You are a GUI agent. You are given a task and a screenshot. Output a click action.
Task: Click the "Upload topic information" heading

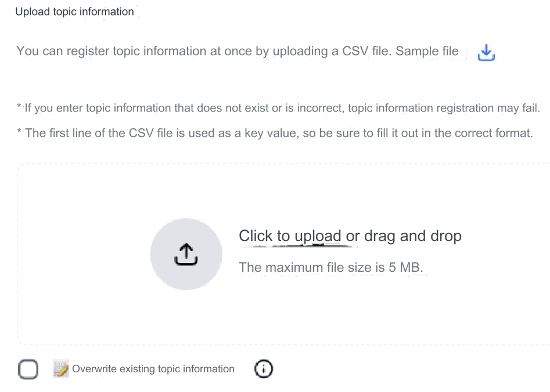74,12
